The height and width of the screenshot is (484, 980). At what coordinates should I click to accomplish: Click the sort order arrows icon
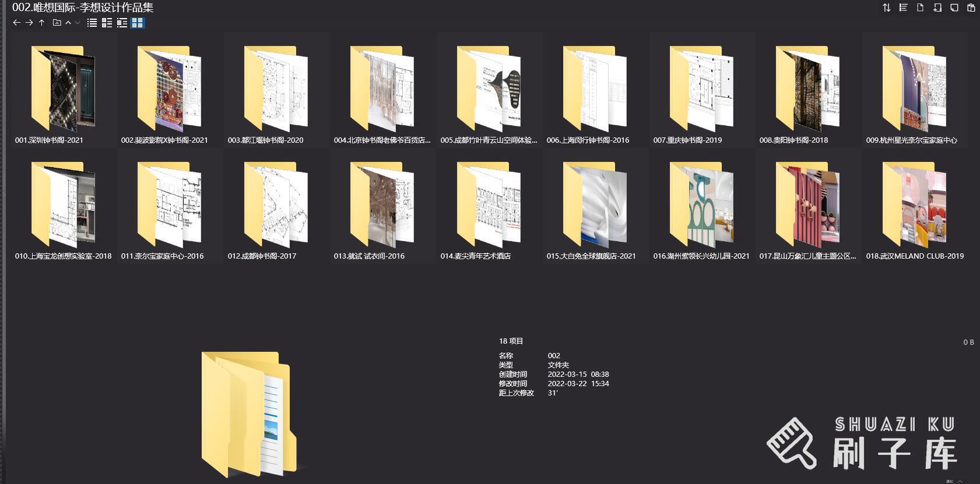coord(886,8)
